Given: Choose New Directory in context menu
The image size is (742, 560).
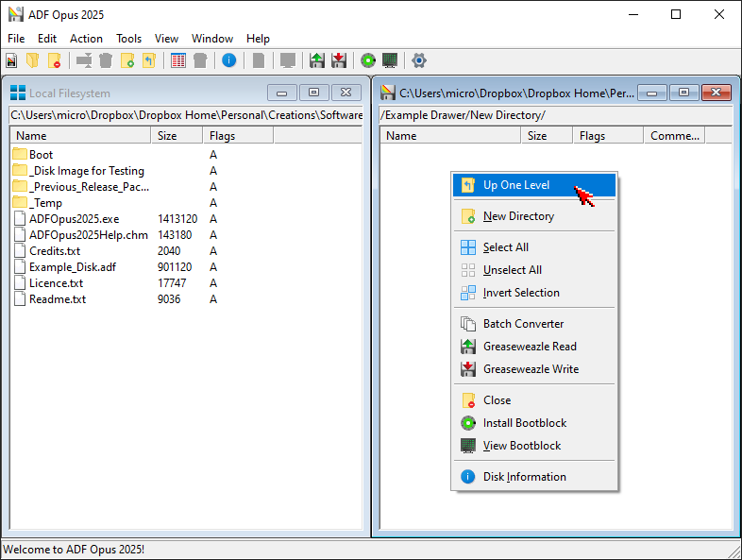Looking at the screenshot, I should (534, 216).
